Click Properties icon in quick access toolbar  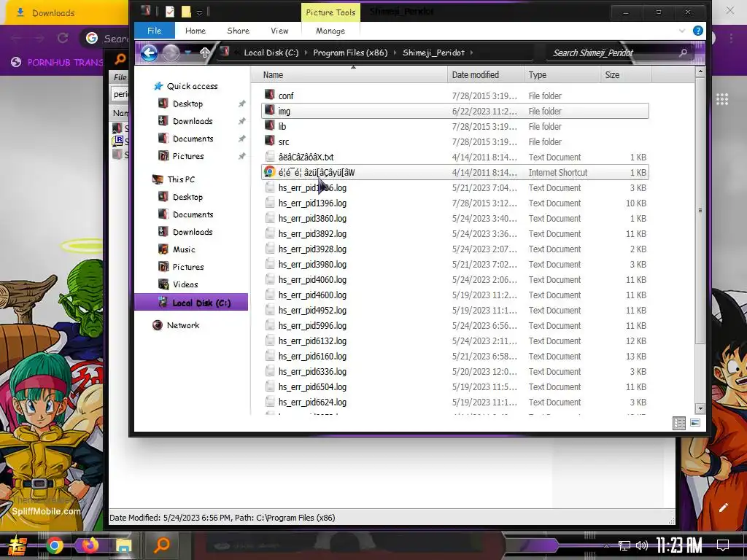pyautogui.click(x=170, y=12)
